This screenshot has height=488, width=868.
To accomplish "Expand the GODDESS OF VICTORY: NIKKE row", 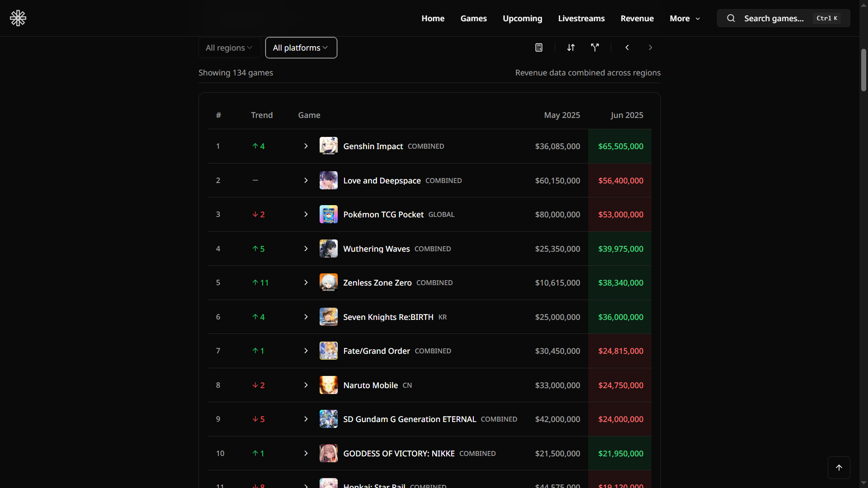I will coord(306,453).
